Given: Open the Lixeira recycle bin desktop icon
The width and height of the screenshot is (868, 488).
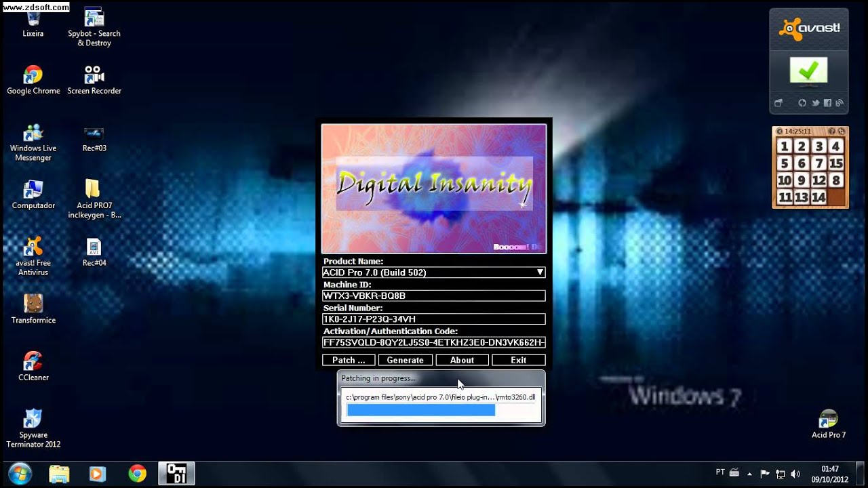Looking at the screenshot, I should click(x=33, y=24).
